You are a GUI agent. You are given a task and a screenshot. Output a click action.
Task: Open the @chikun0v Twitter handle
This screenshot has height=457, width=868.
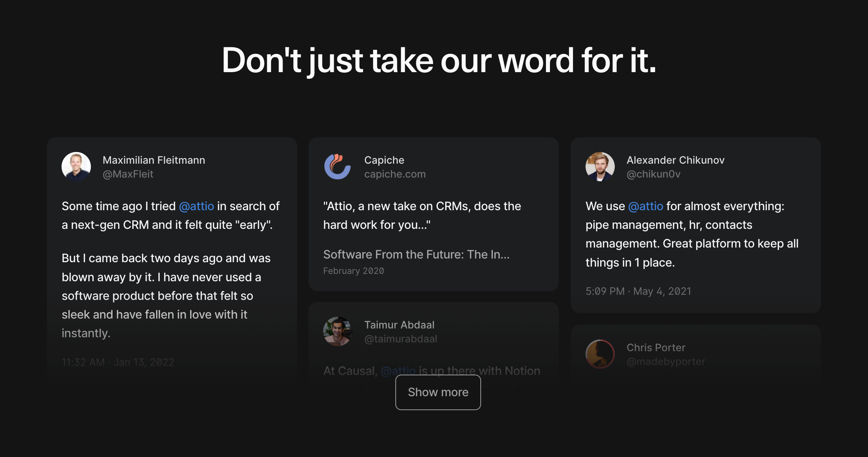point(653,174)
